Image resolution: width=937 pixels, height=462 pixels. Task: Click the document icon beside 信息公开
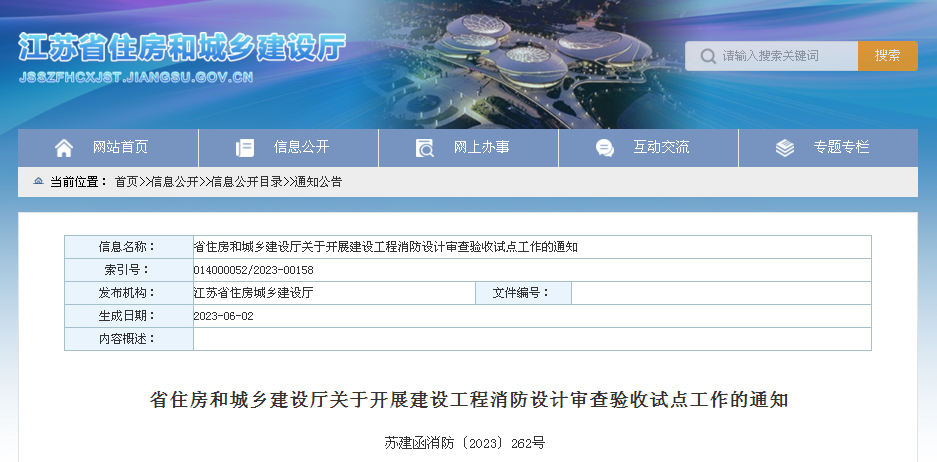244,148
